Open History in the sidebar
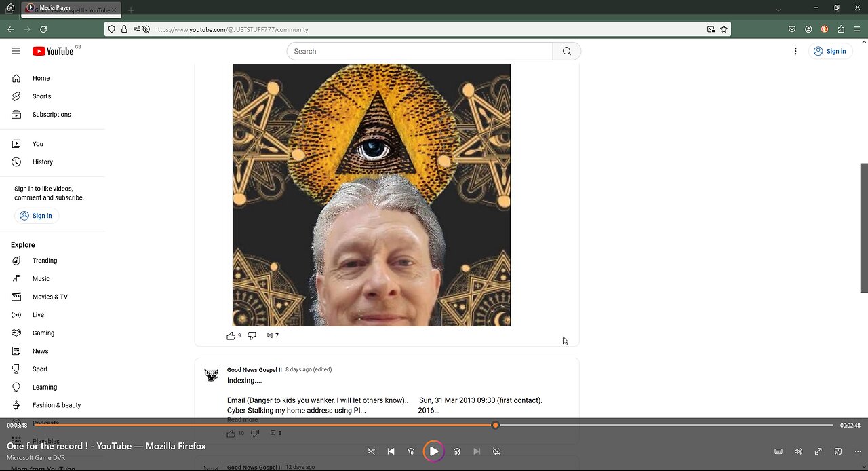Viewport: 868px width, 471px height. click(42, 162)
